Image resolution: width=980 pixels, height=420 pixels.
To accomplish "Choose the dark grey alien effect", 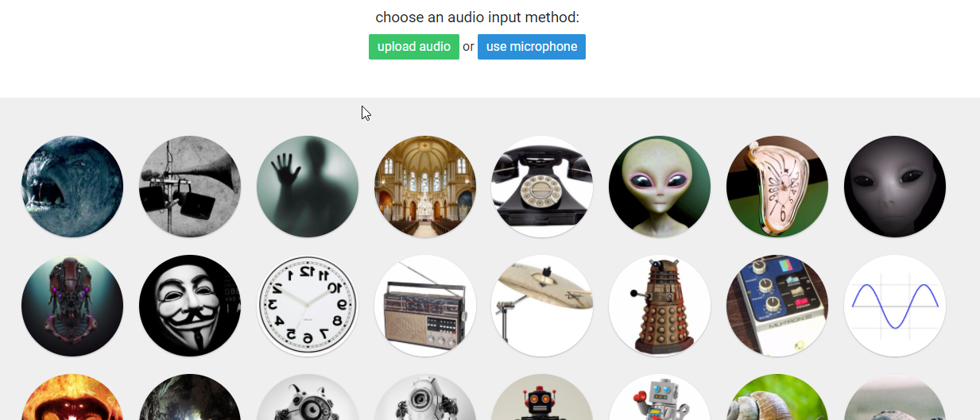I will (895, 187).
